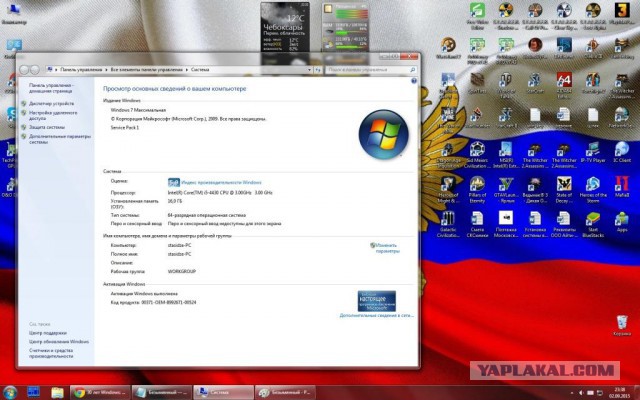The width and height of the screenshot is (640, 400).
Task: Click Windows Experience Index rating icon
Action: (173, 182)
